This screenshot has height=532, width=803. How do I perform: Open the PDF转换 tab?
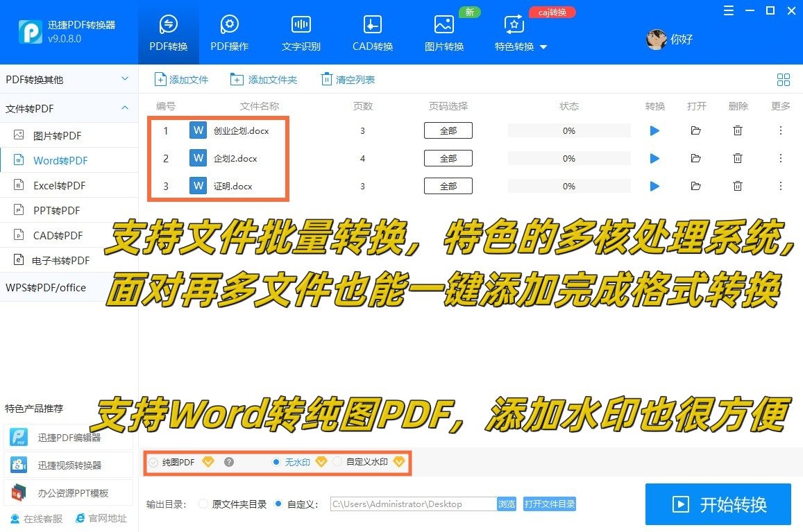coord(169,33)
